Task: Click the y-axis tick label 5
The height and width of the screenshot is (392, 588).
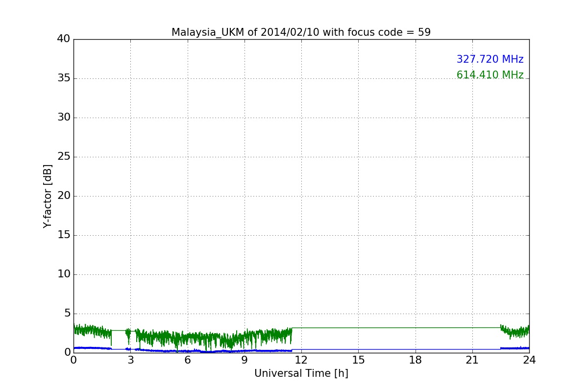Action: click(x=67, y=314)
